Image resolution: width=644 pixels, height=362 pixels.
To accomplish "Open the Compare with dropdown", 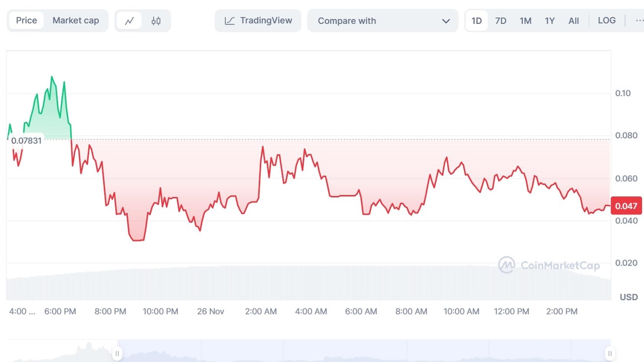I will pos(383,21).
